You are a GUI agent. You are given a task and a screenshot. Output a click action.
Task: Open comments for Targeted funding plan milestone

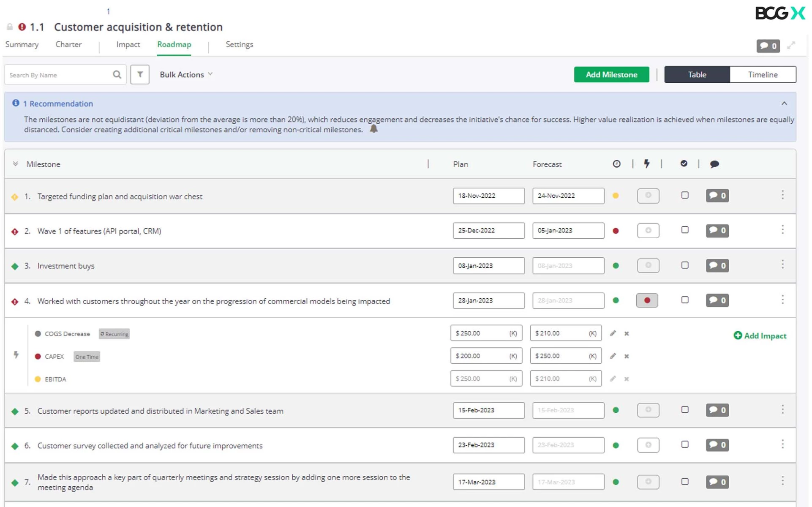[717, 196]
